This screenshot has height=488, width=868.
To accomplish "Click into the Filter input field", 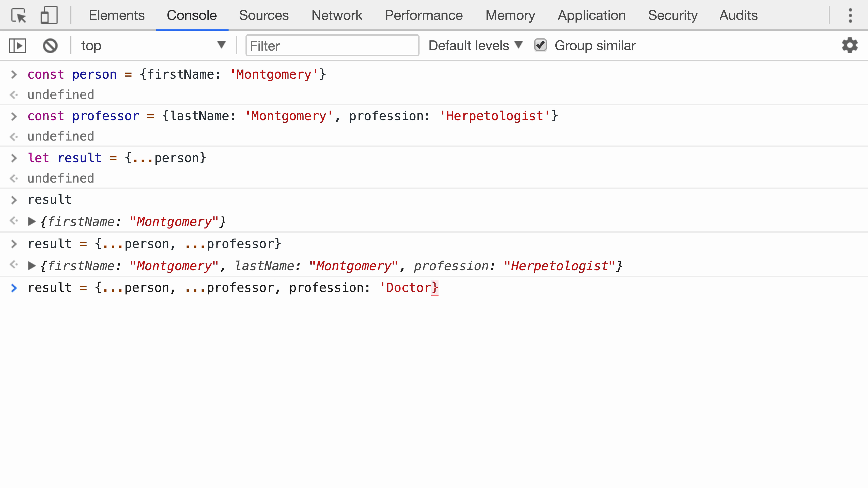I will pyautogui.click(x=332, y=46).
